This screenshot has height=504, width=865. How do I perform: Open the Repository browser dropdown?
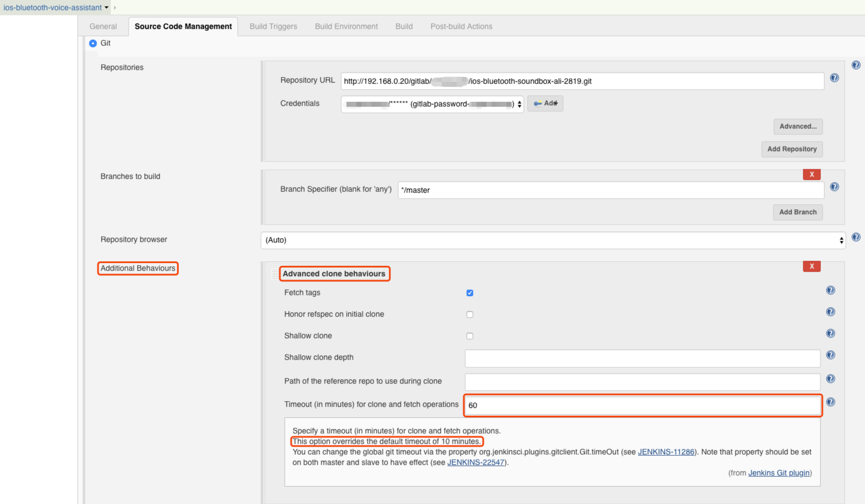(x=553, y=240)
